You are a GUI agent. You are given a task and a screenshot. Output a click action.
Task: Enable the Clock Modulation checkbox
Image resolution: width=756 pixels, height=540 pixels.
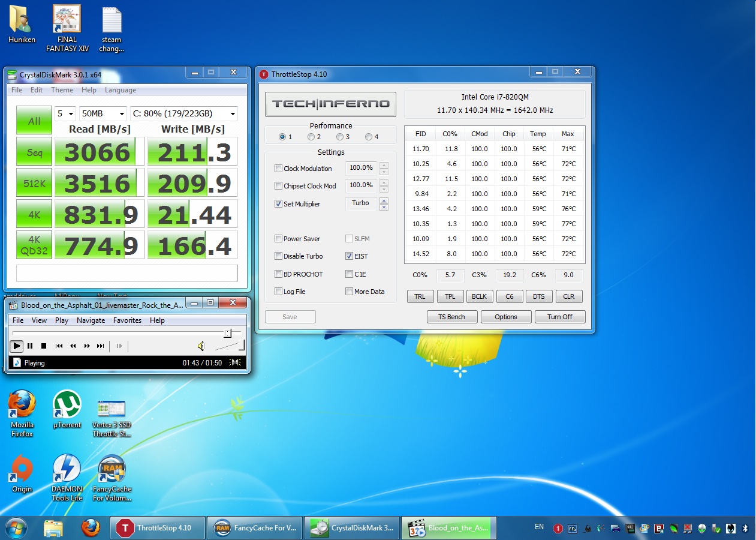point(278,169)
